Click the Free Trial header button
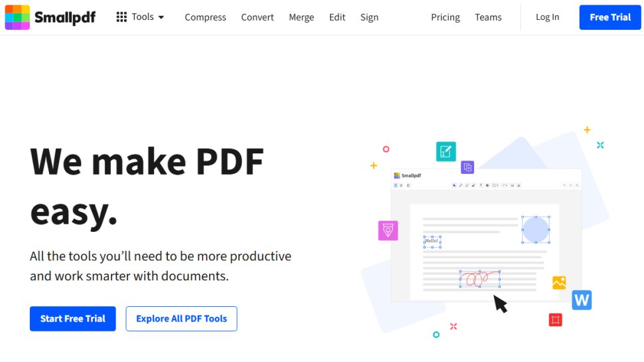This screenshot has width=644, height=362. coord(610,17)
